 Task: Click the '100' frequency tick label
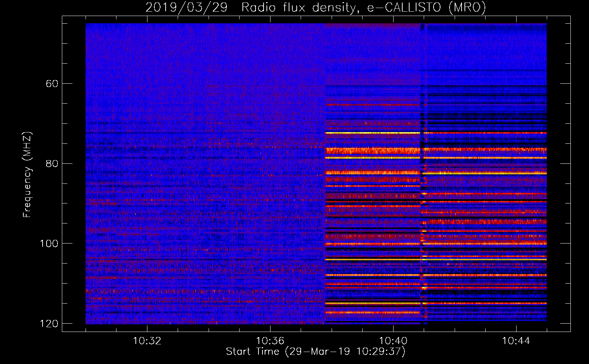point(49,244)
